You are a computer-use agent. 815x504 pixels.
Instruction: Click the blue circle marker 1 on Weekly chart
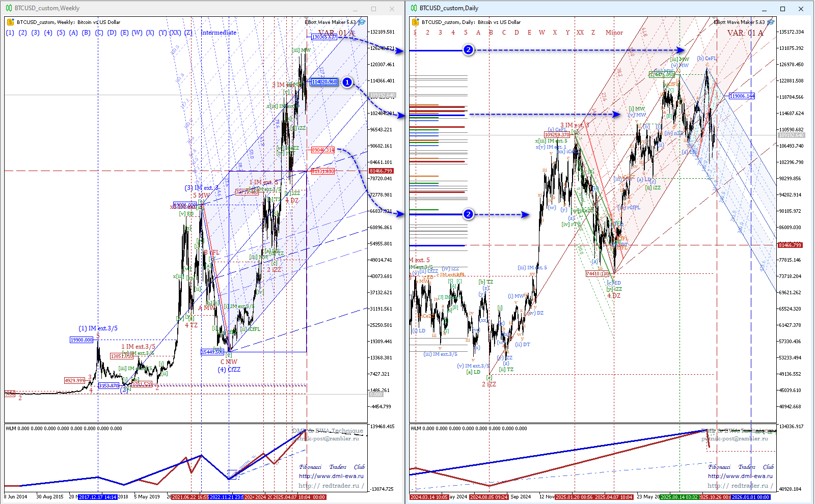pos(347,82)
